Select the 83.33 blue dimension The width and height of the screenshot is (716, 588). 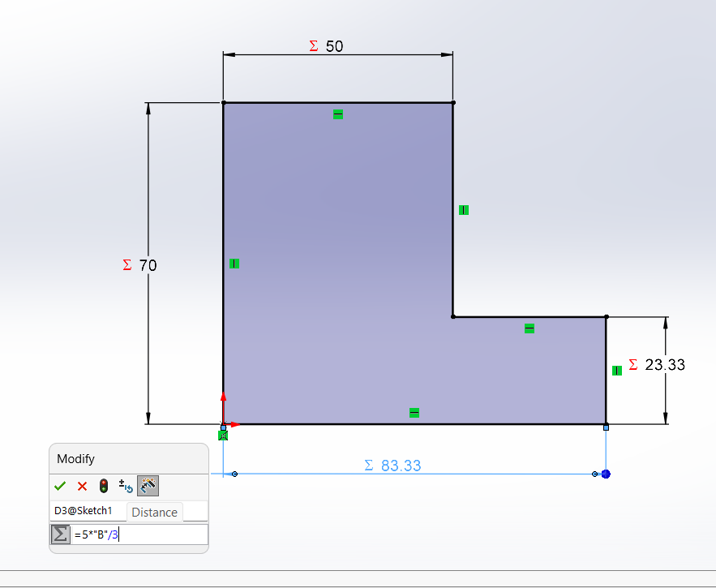[x=401, y=466]
